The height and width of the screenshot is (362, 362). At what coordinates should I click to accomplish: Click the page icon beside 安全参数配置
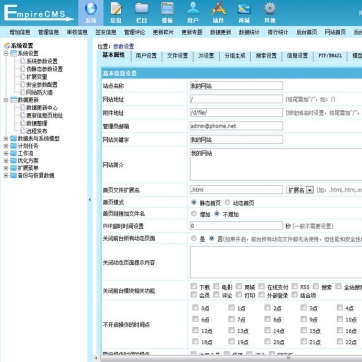pyautogui.click(x=22, y=84)
